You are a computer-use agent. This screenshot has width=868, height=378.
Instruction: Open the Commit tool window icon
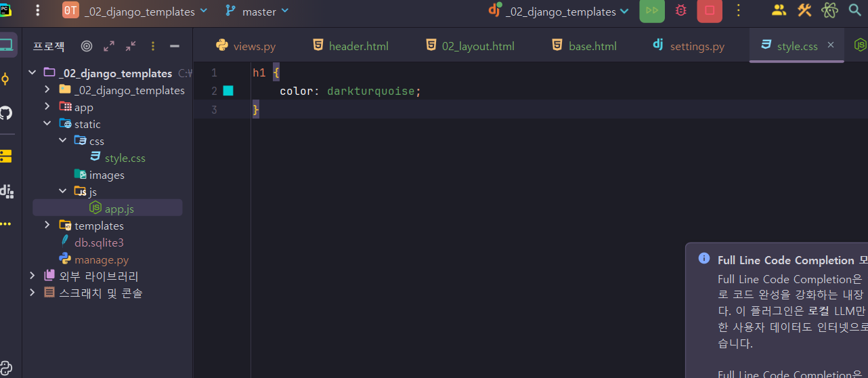pos(6,79)
